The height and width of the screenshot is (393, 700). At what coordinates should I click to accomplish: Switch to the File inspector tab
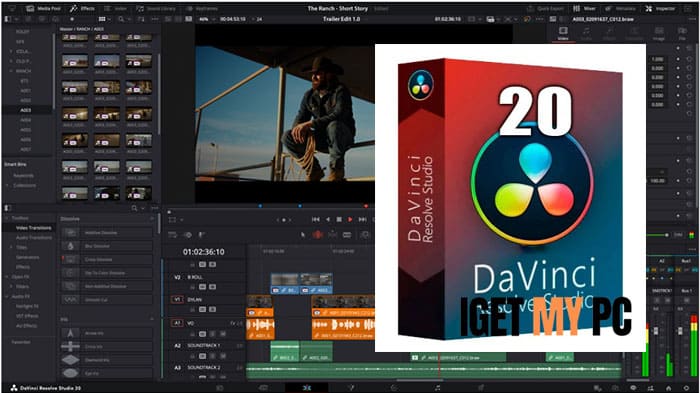682,33
